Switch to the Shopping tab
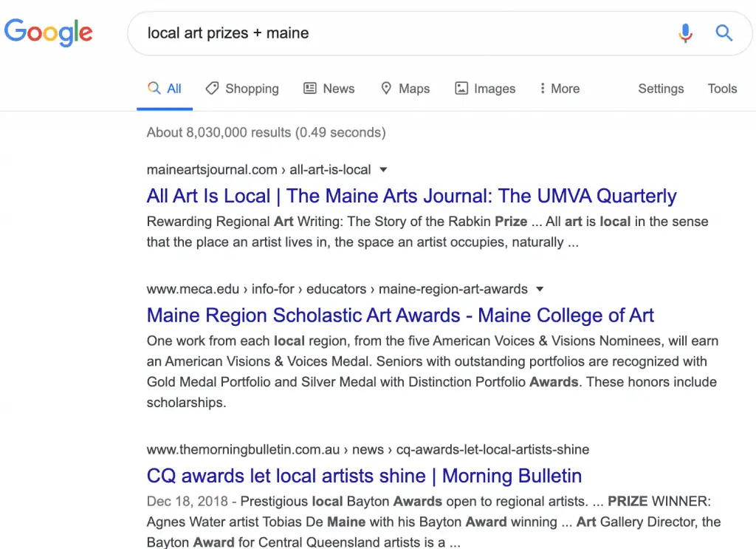Screen dimensions: 756x549 tap(242, 89)
